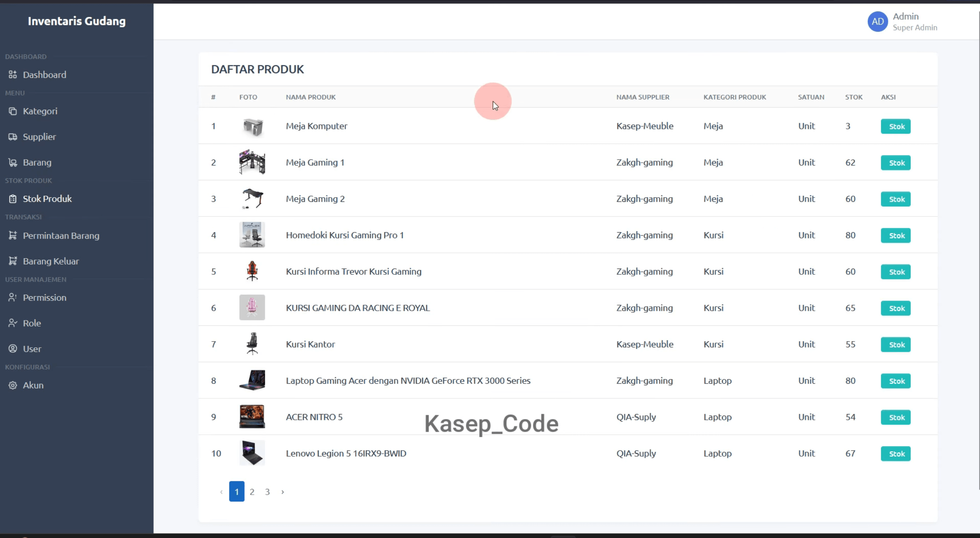Click the NAMA PRODUK column header
The image size is (980, 538).
click(311, 97)
